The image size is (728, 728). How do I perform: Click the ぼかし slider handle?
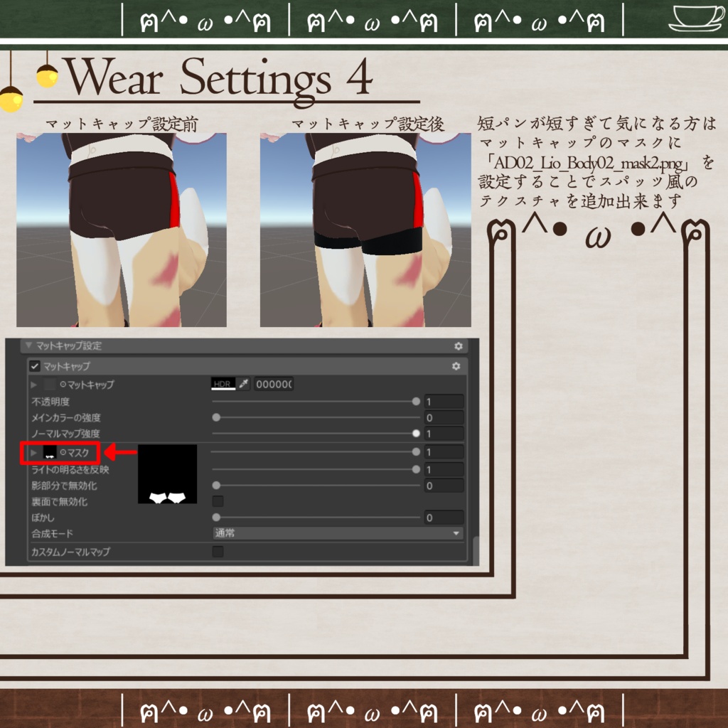[216, 518]
